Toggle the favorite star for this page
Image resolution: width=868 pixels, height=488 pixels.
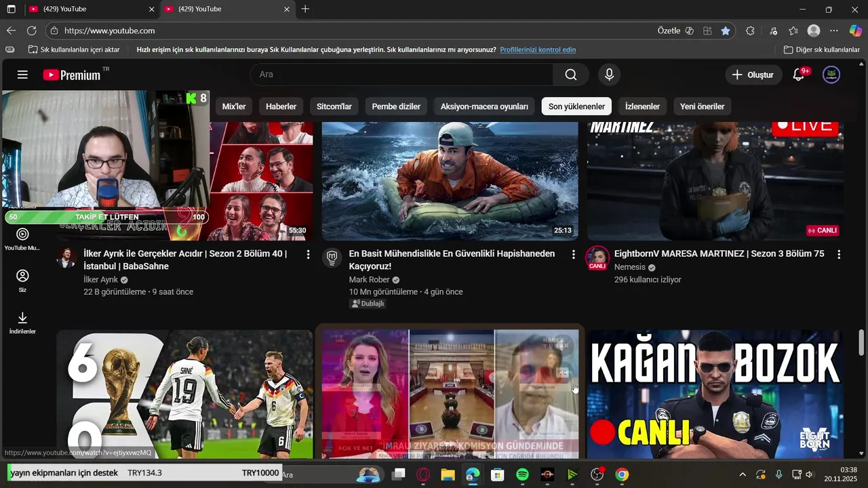(x=726, y=30)
